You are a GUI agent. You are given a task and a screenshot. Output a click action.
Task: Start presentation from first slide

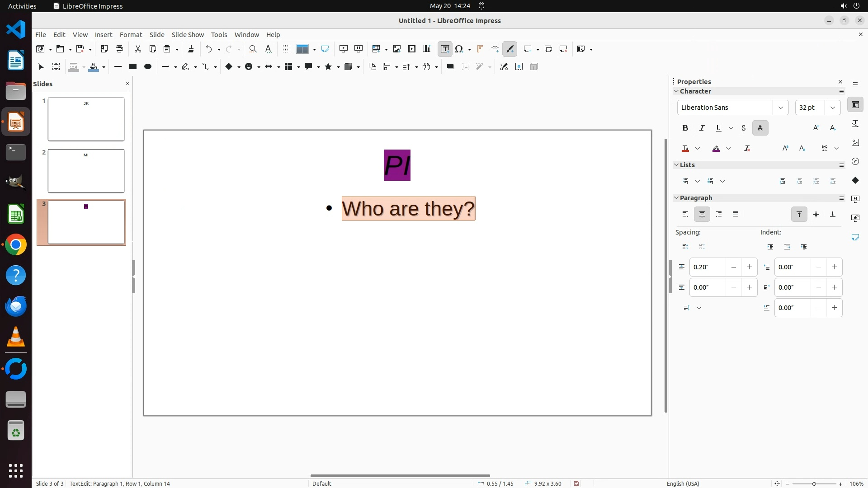click(x=344, y=49)
